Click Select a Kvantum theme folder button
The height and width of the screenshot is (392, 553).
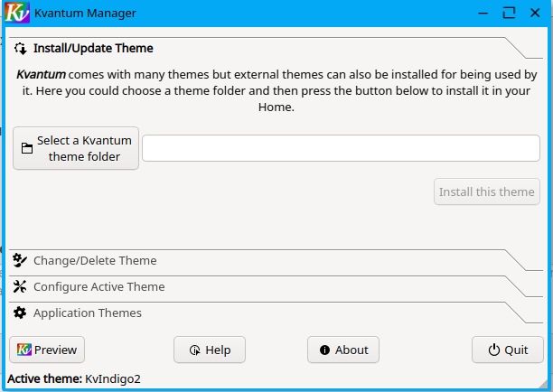pyautogui.click(x=76, y=148)
